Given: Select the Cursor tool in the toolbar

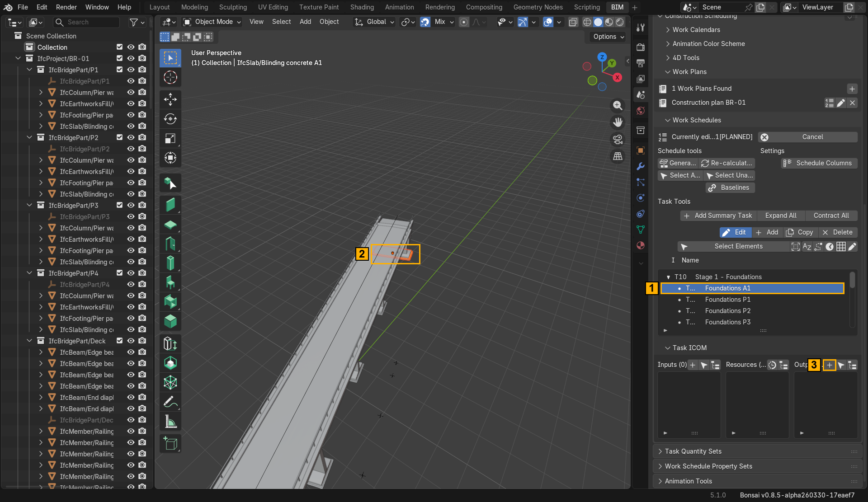Looking at the screenshot, I should click(x=170, y=78).
